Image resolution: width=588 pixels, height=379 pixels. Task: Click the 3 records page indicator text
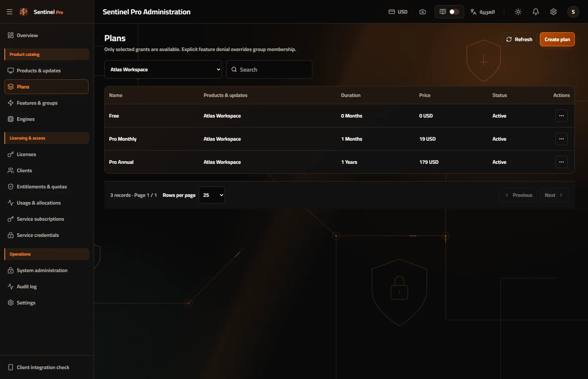(133, 195)
